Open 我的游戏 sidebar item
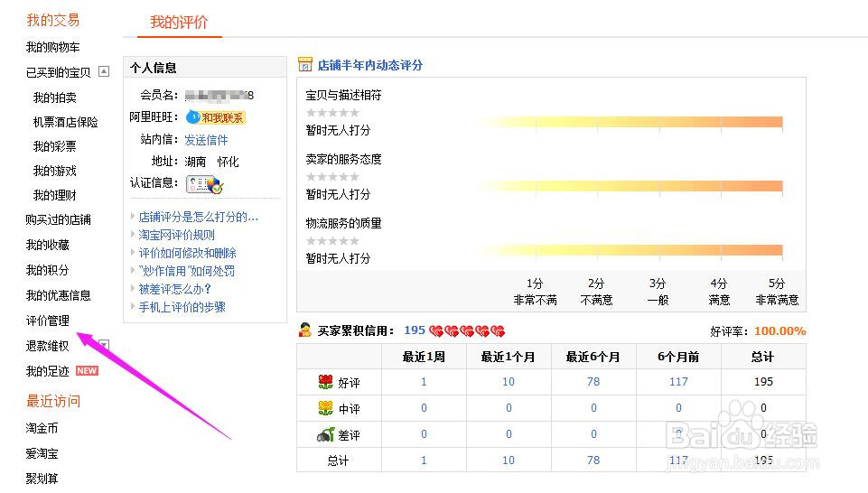Viewport: 868px width, 493px height. pos(55,171)
